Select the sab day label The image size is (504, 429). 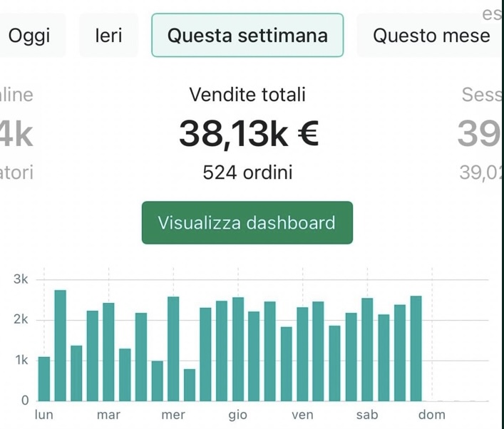[x=368, y=415]
